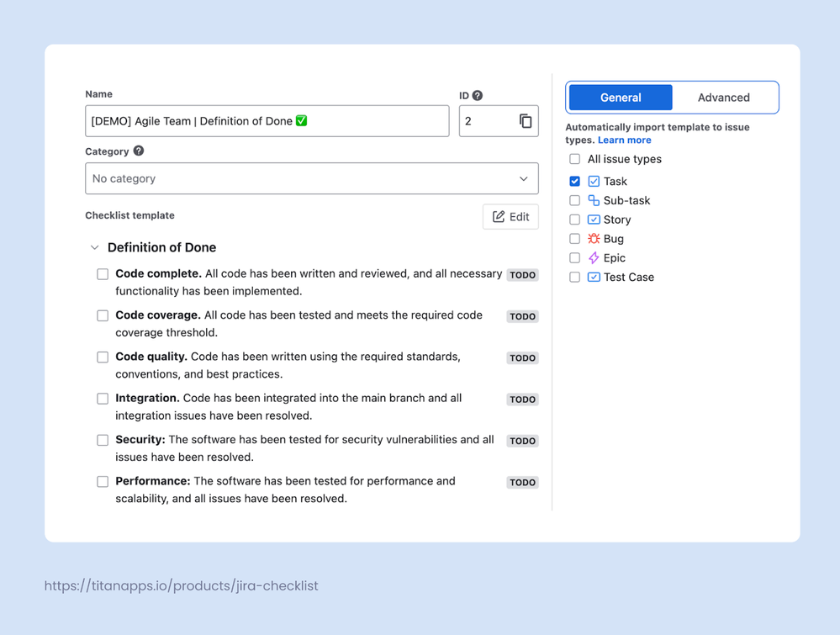Click the Code complete item text
Screen dimensions: 840x635
pyautogui.click(x=309, y=283)
